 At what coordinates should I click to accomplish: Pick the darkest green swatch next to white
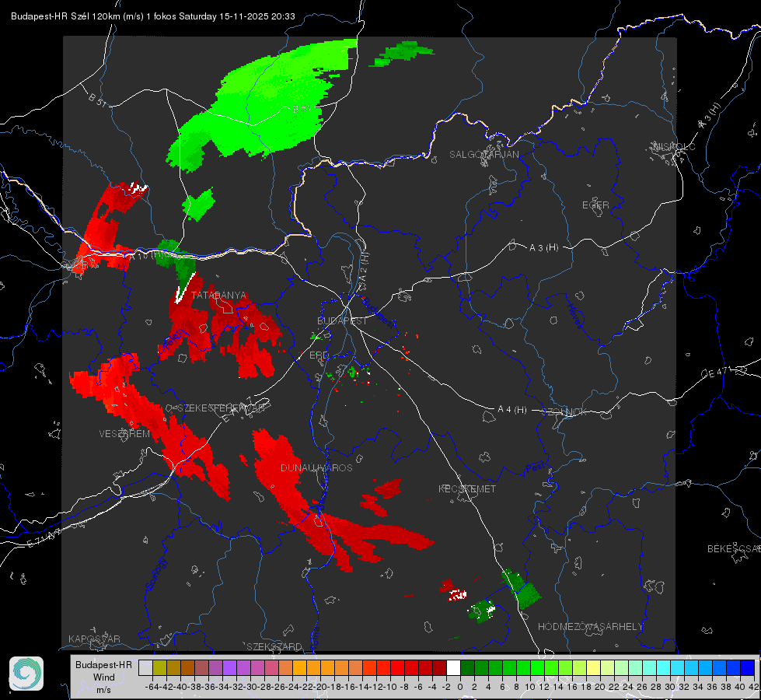467,668
